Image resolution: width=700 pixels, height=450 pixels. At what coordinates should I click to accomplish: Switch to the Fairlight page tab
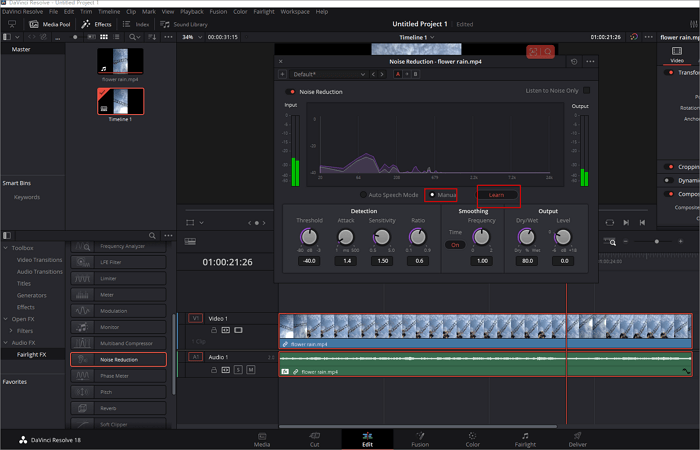click(525, 439)
